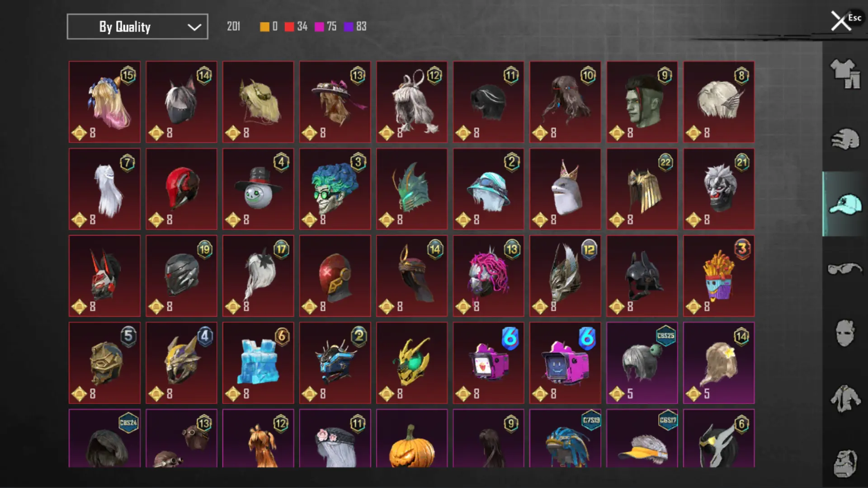Select the jacket category sidebar icon

click(x=845, y=399)
